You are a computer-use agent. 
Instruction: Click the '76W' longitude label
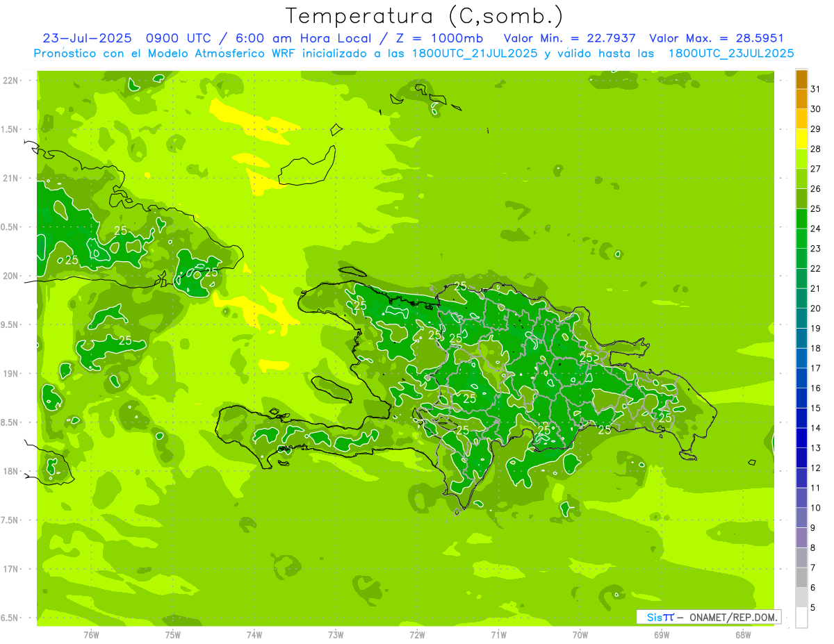pos(91,635)
